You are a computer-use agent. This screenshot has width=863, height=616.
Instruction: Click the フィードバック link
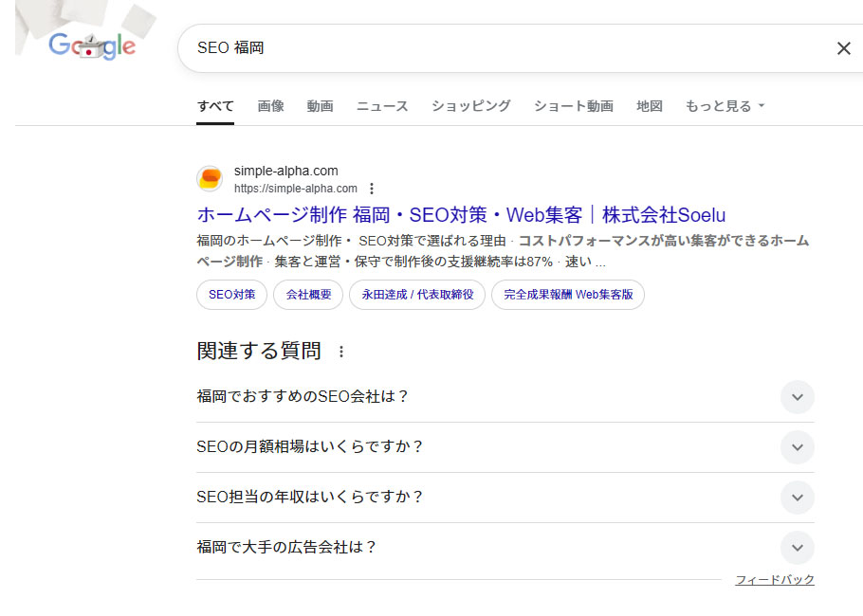775,580
